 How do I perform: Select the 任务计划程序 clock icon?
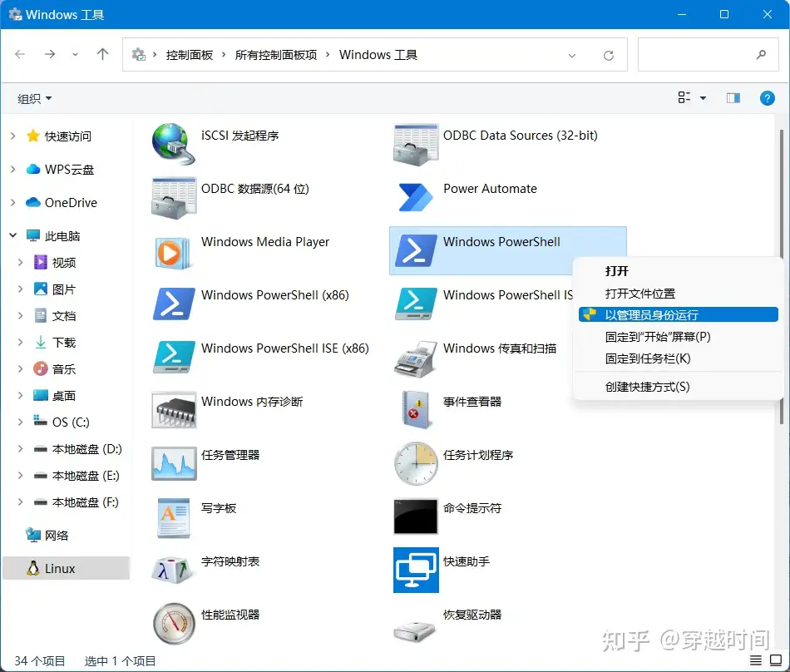click(416, 463)
